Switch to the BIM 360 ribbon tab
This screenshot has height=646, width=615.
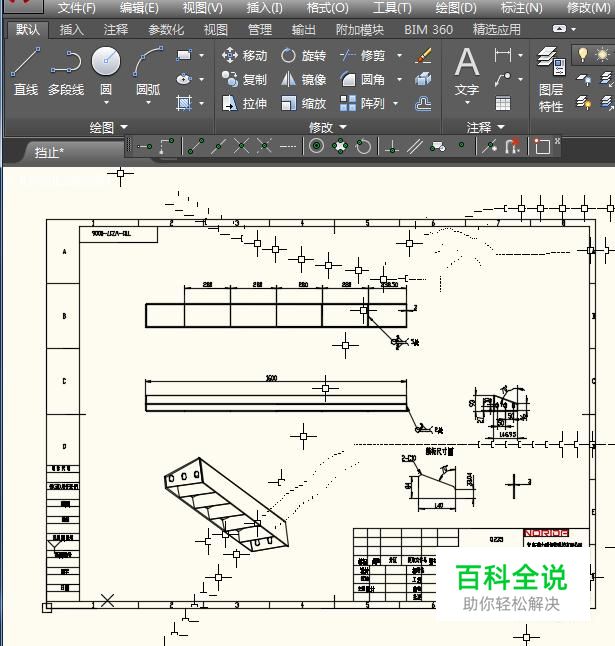(x=428, y=29)
